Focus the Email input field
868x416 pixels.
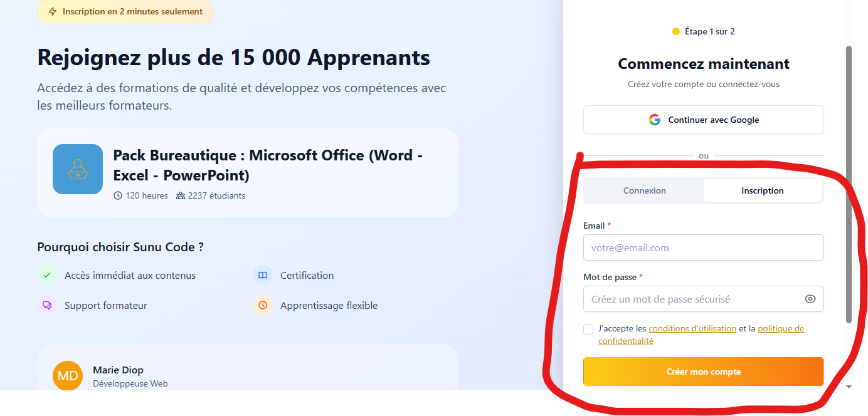704,247
